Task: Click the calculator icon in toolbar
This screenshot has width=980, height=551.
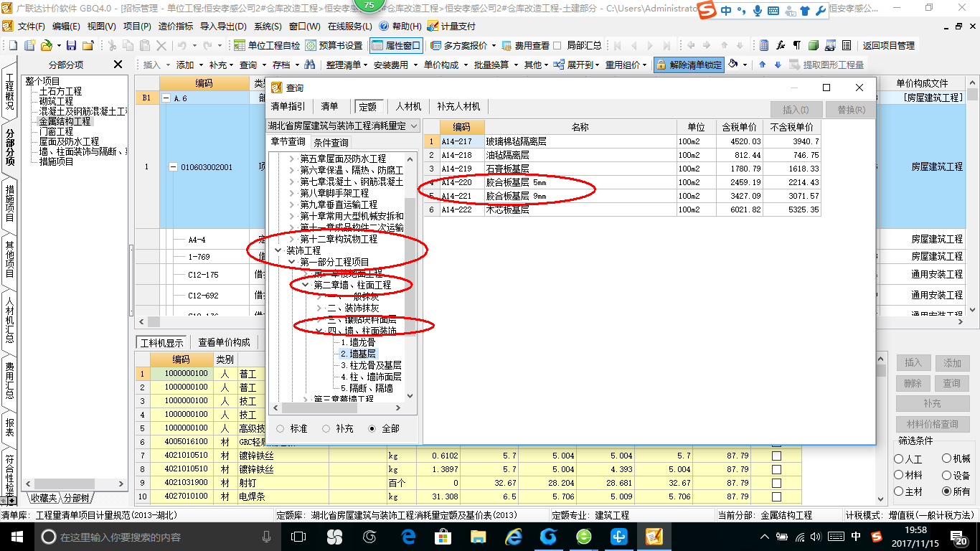Action: click(x=765, y=45)
